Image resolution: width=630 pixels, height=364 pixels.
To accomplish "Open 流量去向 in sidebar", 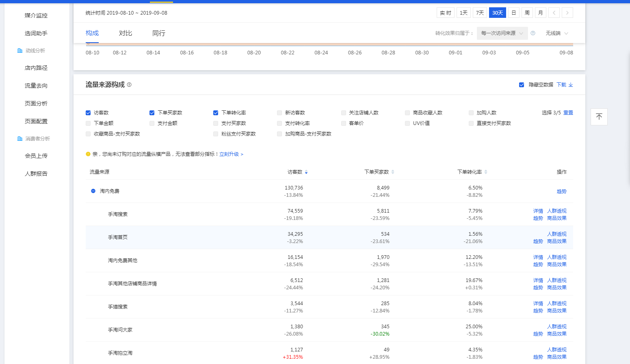I will (x=36, y=86).
